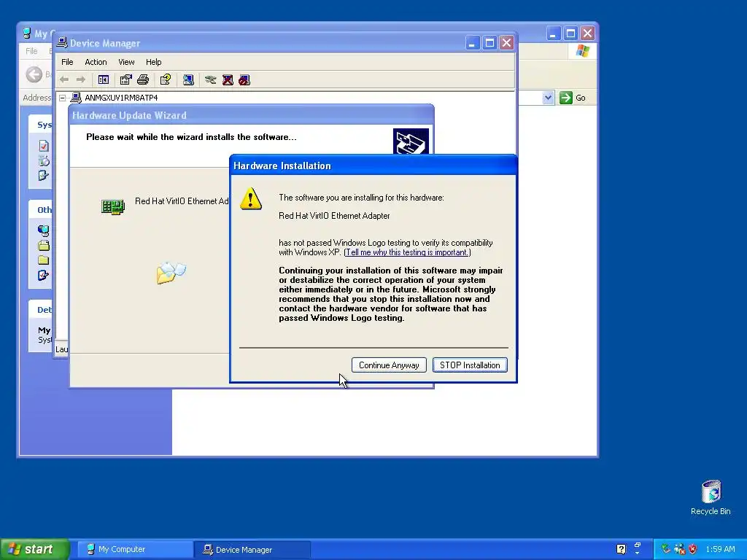The width and height of the screenshot is (747, 560).
Task: Close the My Computer window
Action: (x=587, y=33)
